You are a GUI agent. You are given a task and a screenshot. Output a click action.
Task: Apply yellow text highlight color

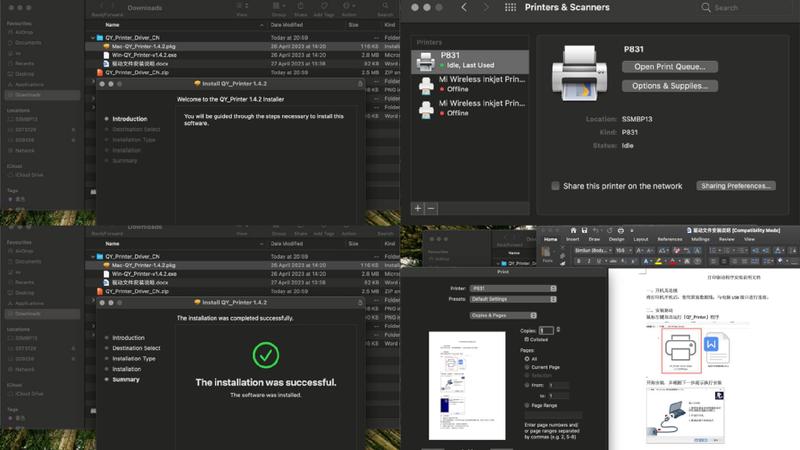[659, 261]
